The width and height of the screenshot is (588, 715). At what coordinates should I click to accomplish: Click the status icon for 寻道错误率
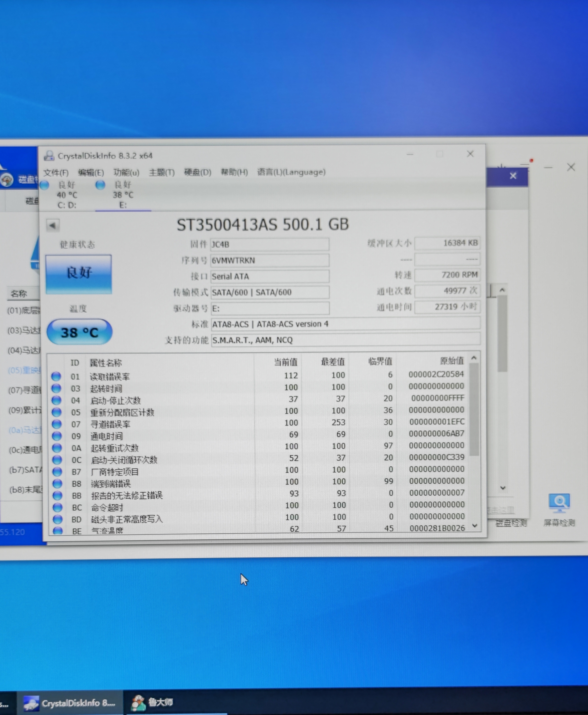click(x=56, y=424)
